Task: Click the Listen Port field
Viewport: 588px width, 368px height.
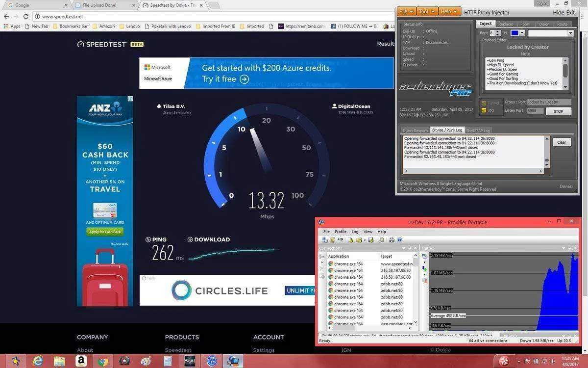Action: pyautogui.click(x=536, y=111)
